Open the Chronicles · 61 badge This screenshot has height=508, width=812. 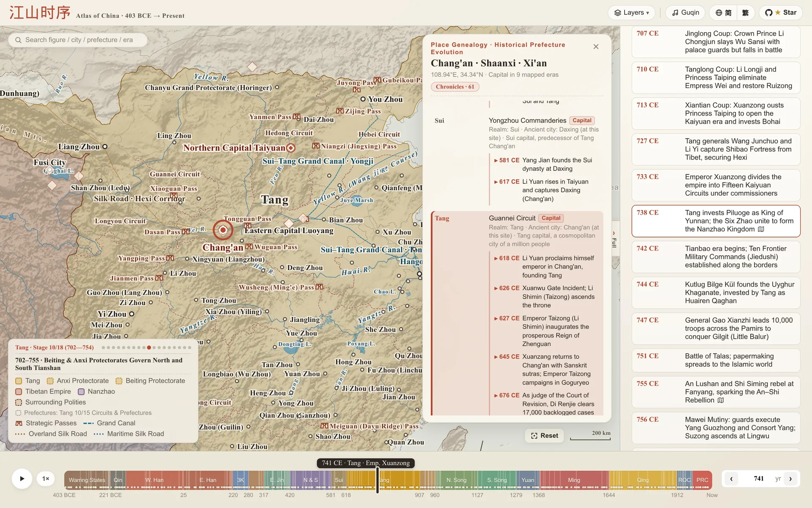click(x=455, y=87)
